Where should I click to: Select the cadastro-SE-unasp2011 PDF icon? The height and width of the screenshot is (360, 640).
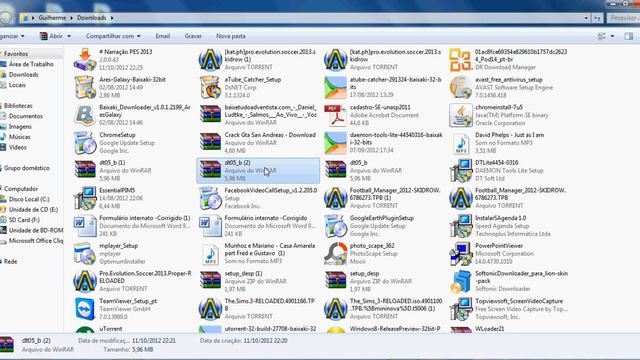[336, 115]
